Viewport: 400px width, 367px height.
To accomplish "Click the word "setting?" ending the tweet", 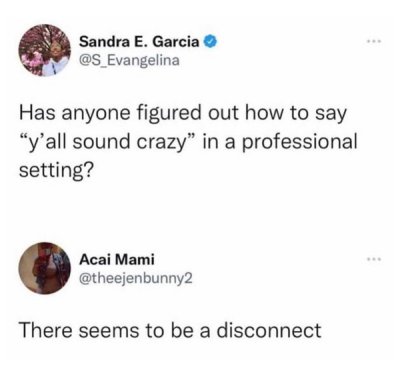I will click(56, 170).
